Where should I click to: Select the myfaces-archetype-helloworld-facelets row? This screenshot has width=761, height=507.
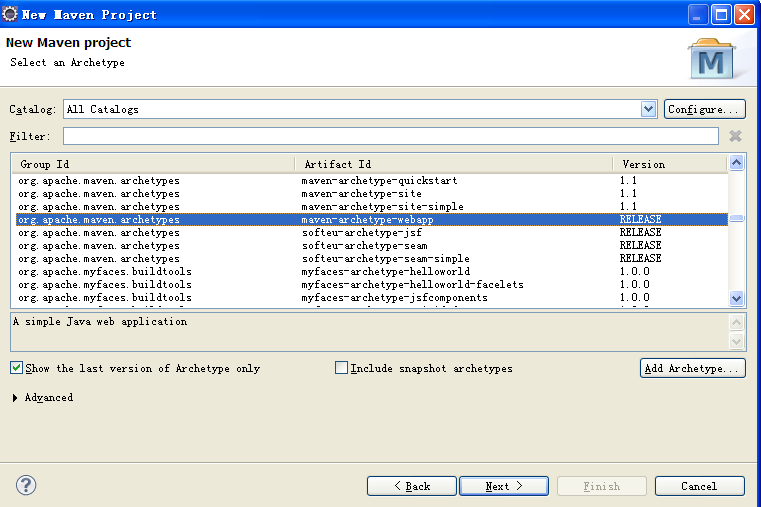[x=372, y=285]
